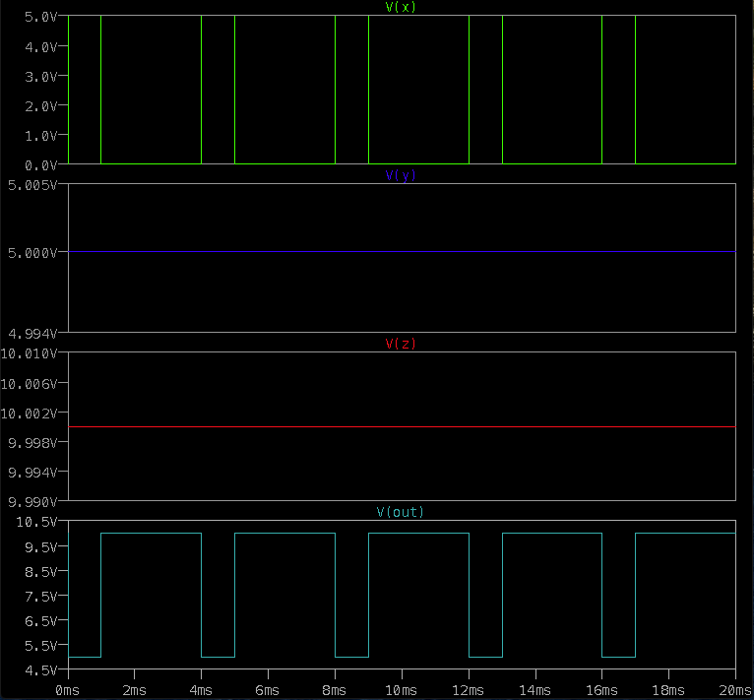
Task: Click the 10.010V label on V(z) axis
Action: [29, 354]
